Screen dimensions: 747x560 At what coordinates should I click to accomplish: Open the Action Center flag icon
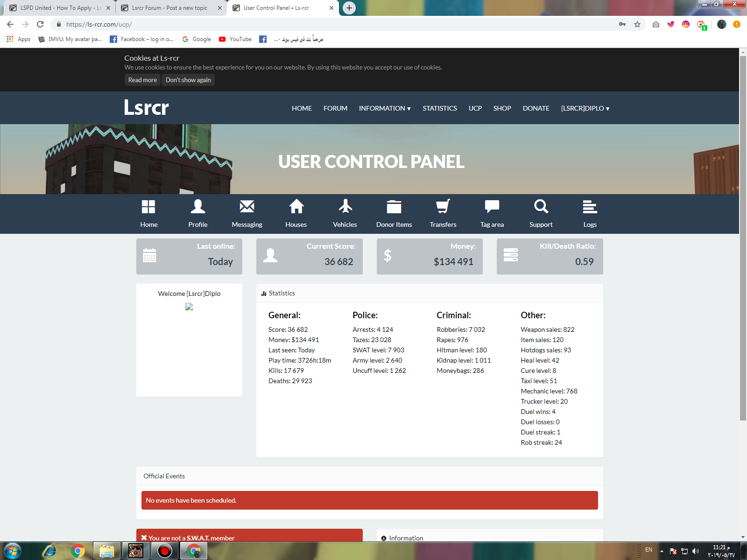[x=673, y=551]
